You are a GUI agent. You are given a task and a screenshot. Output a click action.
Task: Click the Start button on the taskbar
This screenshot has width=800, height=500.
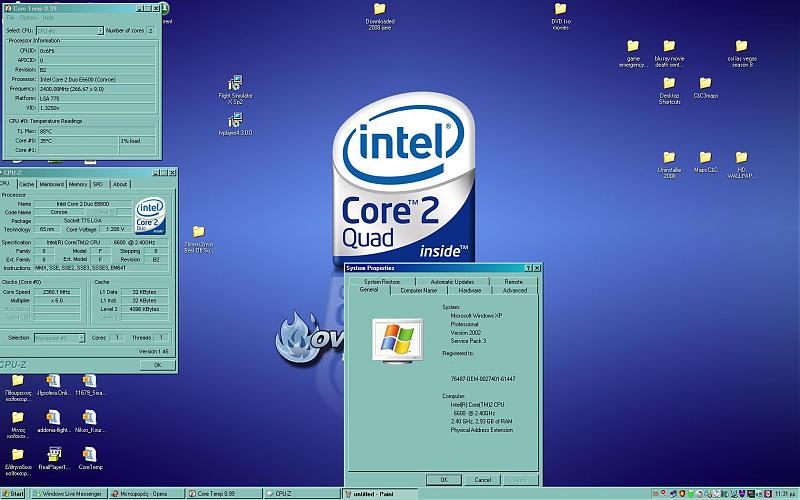coord(13,493)
